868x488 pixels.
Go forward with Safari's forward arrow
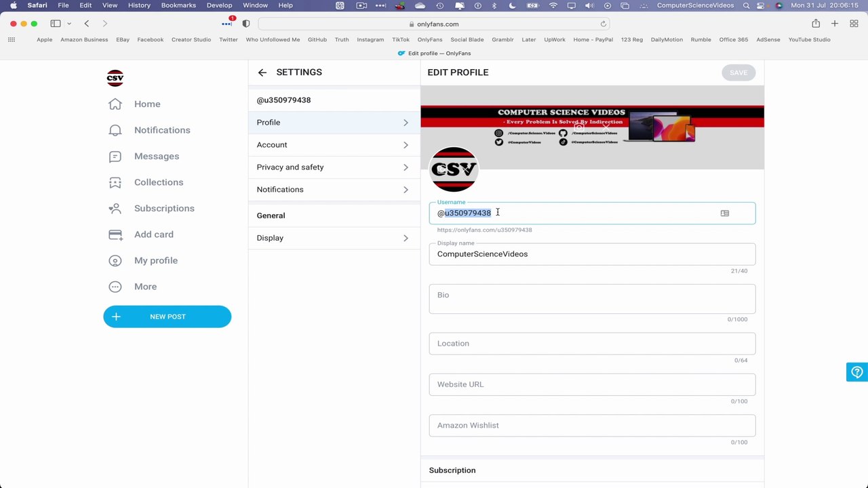tap(104, 24)
